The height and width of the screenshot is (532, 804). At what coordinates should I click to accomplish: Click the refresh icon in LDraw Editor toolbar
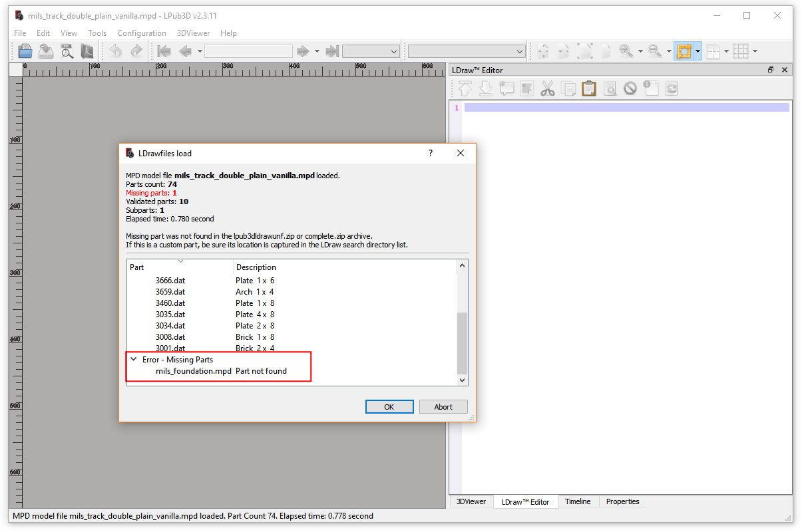pos(671,88)
